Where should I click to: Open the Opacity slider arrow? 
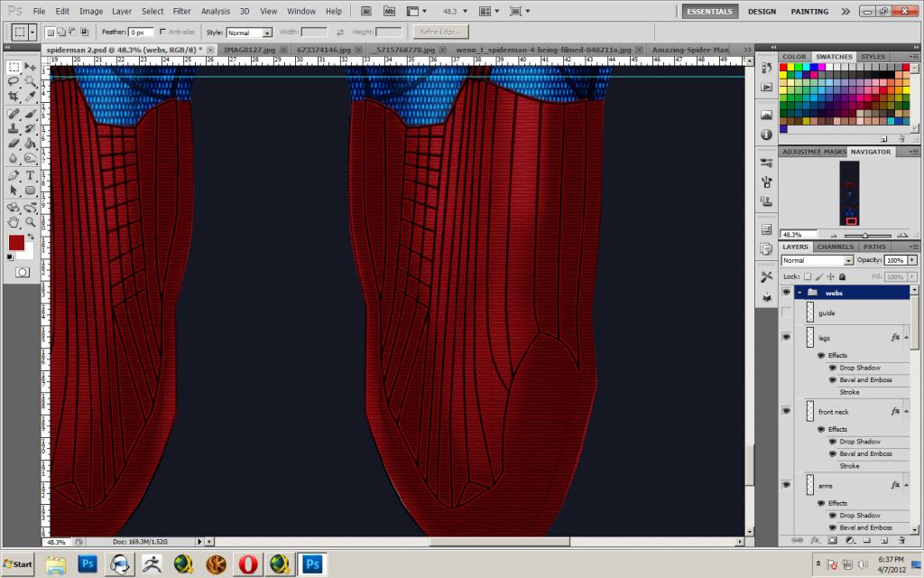[912, 260]
